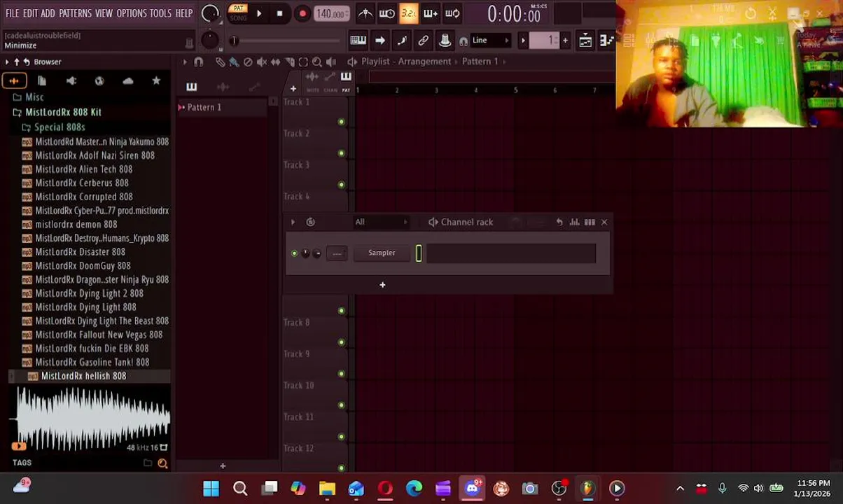The image size is (843, 504).
Task: Arm the record button
Action: click(x=302, y=13)
